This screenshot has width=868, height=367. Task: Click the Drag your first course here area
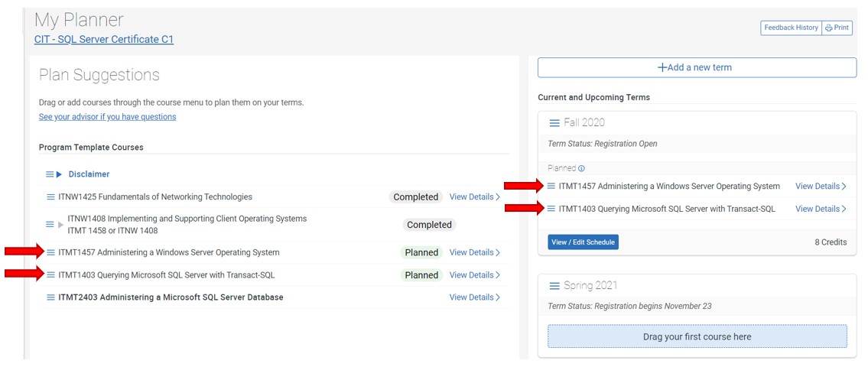(697, 336)
